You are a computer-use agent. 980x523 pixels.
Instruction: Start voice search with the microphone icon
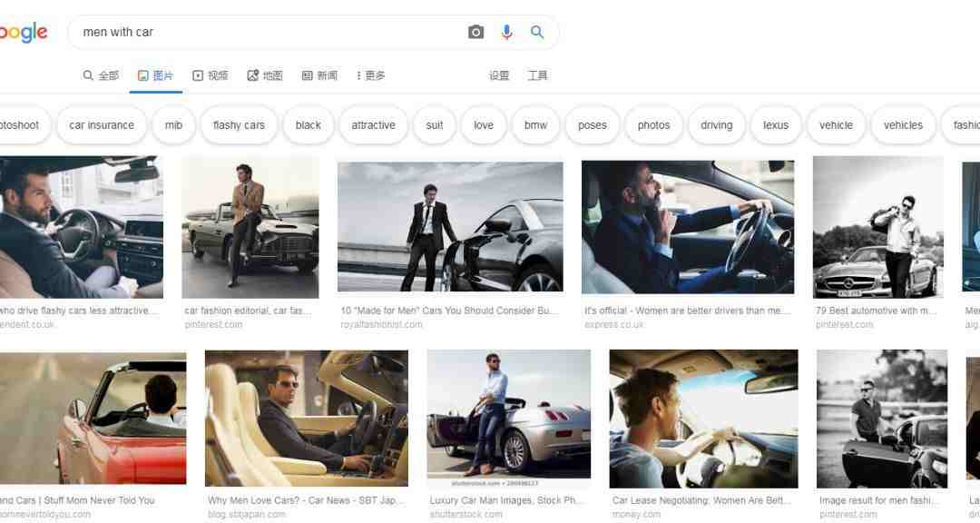tap(506, 32)
